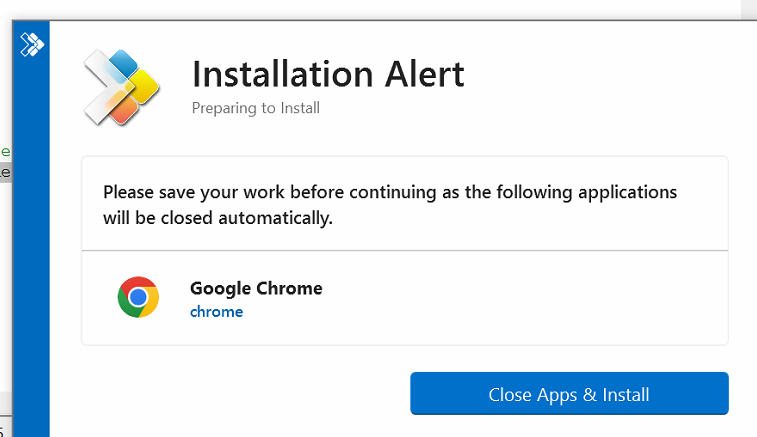This screenshot has height=437, width=757.
Task: Click the Installation Alert heading
Action: pos(328,74)
